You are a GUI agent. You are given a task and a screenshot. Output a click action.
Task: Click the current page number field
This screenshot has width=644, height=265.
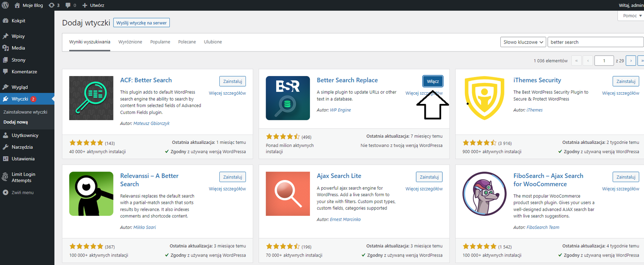[604, 61]
